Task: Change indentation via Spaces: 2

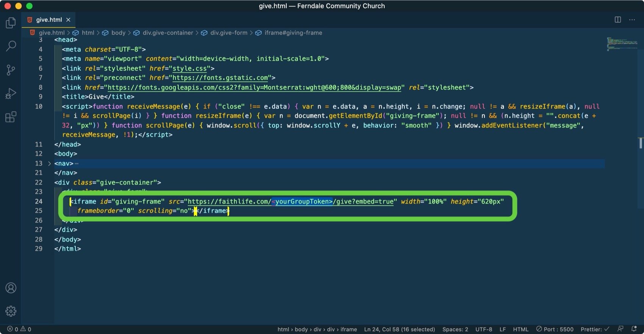Action: [455, 329]
